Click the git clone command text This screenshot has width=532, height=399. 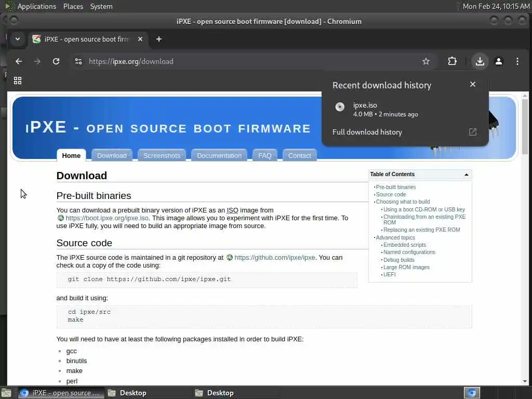click(149, 279)
